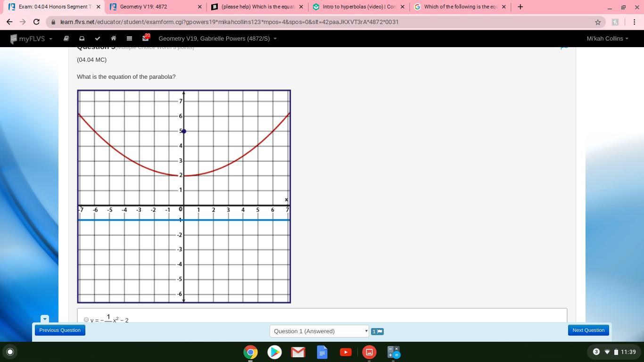Go to the course home icon
Image resolution: width=644 pixels, height=362 pixels.
(x=113, y=39)
